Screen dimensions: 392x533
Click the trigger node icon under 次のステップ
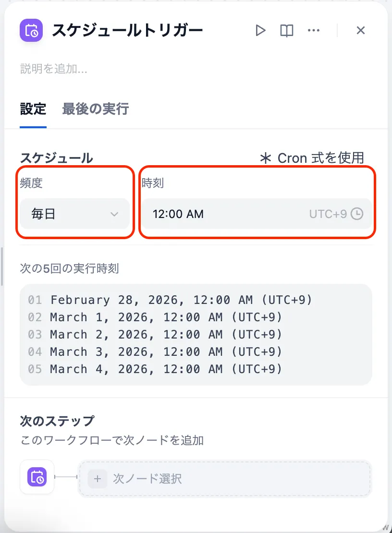pyautogui.click(x=37, y=477)
